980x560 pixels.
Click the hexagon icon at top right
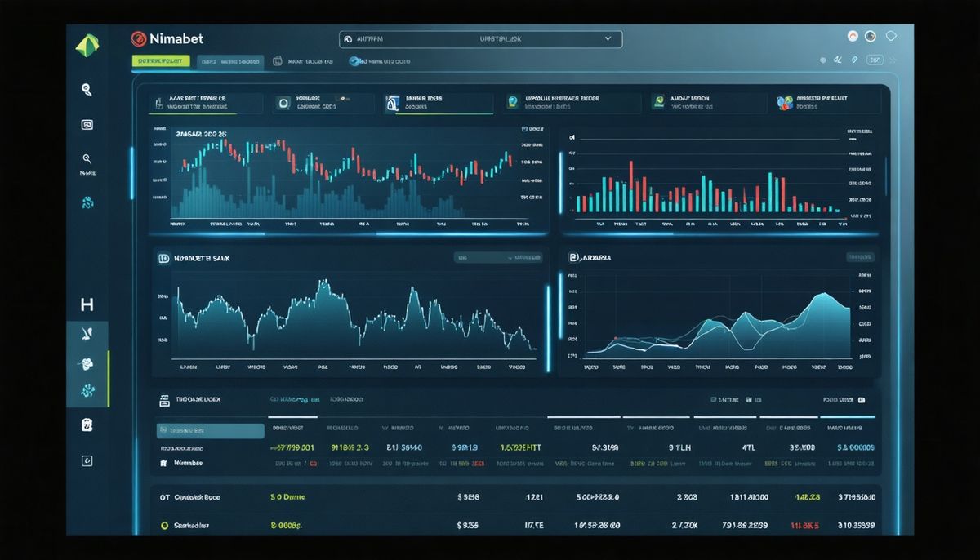pos(891,37)
